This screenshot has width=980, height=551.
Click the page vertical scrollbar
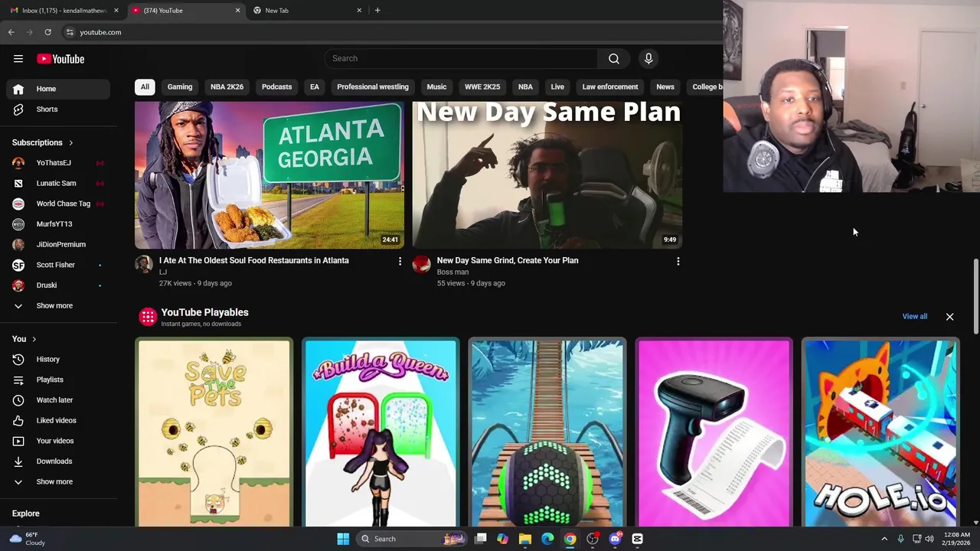(x=975, y=297)
